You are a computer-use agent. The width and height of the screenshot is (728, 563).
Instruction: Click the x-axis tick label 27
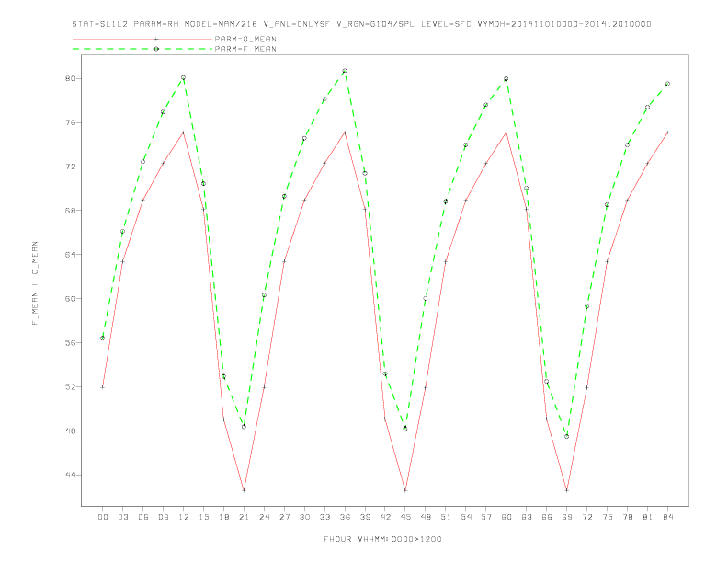[x=284, y=517]
